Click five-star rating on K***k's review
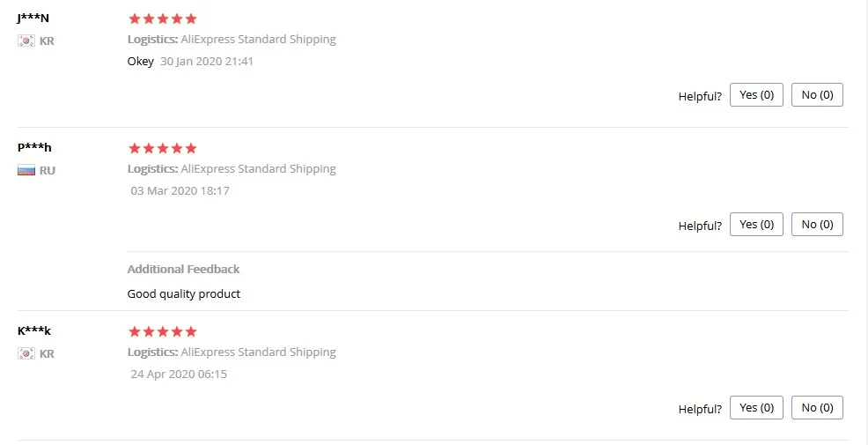 tap(162, 331)
